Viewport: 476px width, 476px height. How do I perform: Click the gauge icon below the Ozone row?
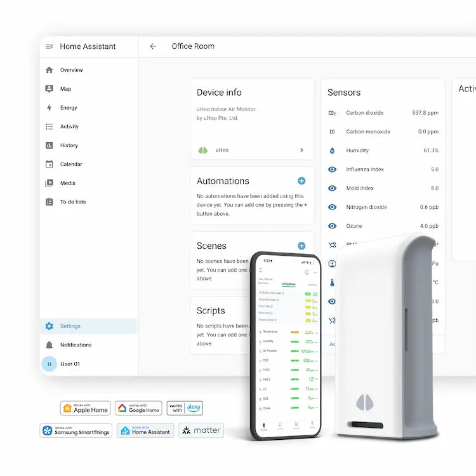pos(332,263)
